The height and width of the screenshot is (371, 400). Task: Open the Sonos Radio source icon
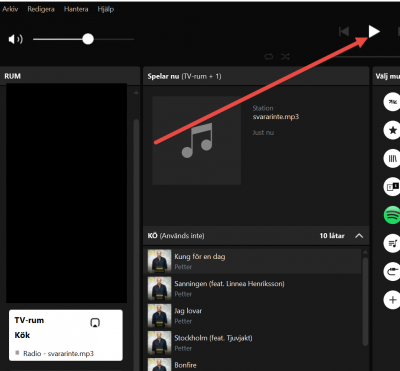pyautogui.click(x=392, y=102)
